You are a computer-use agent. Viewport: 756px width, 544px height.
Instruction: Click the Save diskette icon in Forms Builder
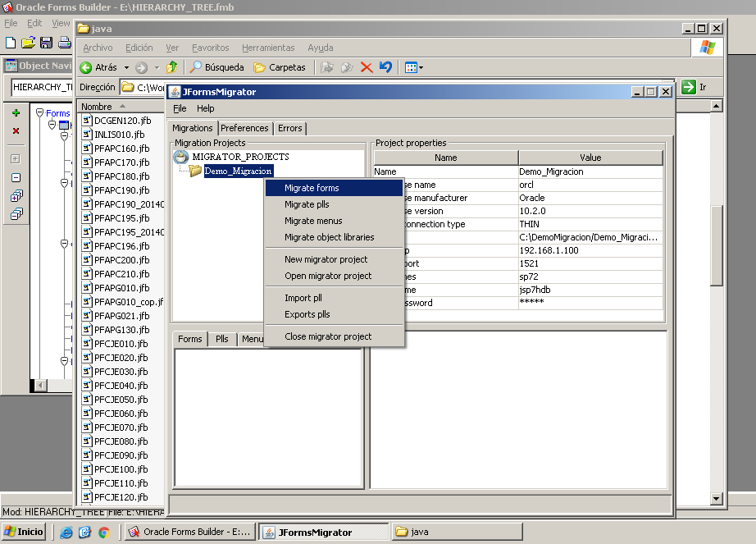coord(46,43)
